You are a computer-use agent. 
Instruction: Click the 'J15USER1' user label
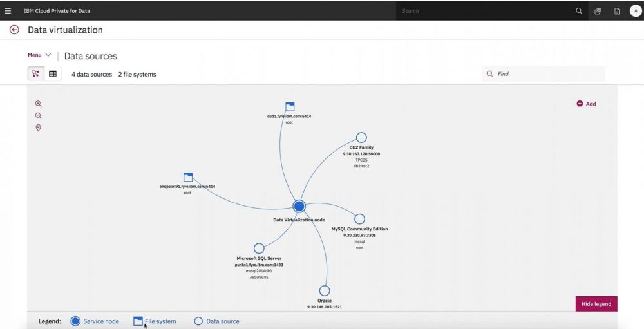click(x=259, y=277)
